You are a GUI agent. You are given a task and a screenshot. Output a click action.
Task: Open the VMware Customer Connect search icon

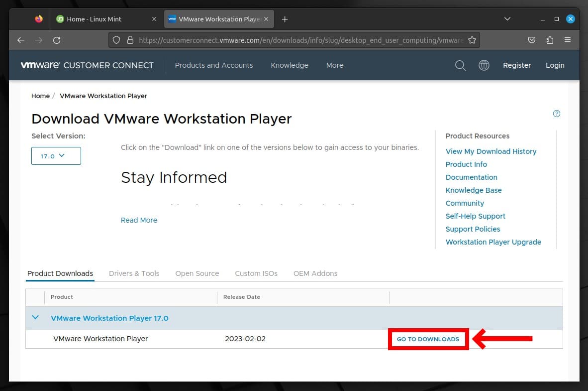click(x=460, y=65)
